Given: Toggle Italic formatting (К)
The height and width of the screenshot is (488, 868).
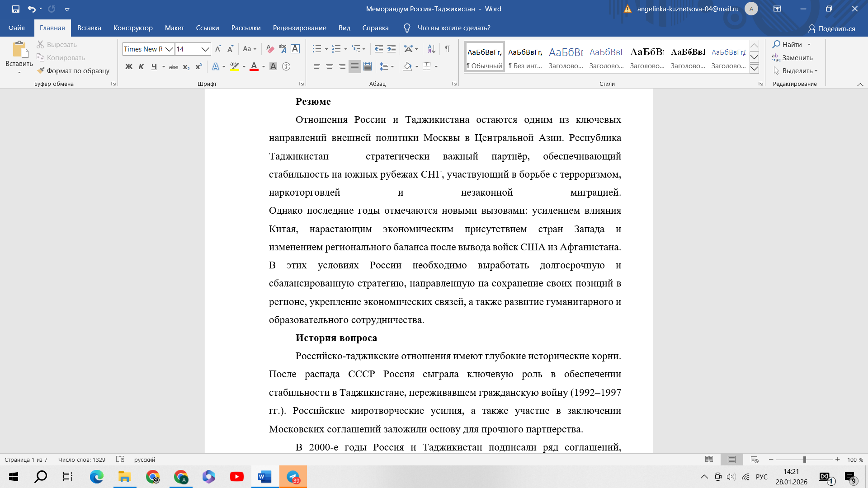Looking at the screenshot, I should click(142, 67).
